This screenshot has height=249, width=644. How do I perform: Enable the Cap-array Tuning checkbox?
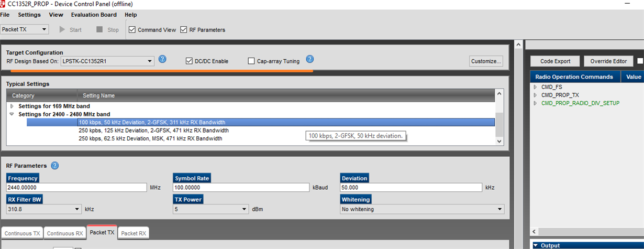tap(251, 61)
